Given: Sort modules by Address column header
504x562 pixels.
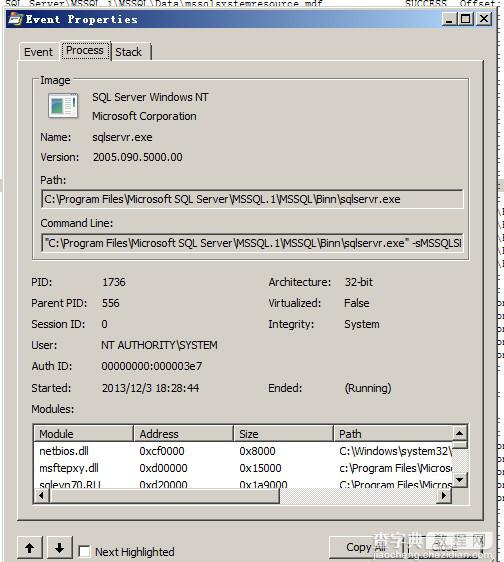Looking at the screenshot, I should coord(184,434).
